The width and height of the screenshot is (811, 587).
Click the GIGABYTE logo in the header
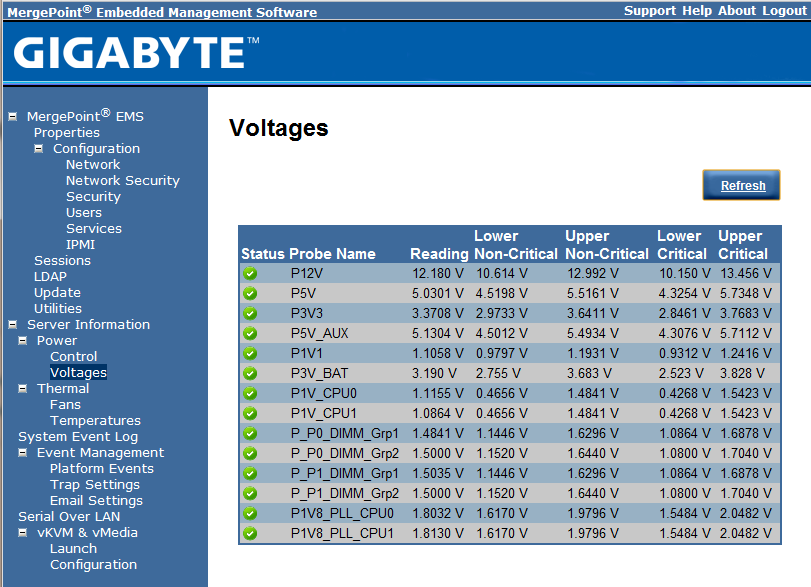pyautogui.click(x=136, y=51)
